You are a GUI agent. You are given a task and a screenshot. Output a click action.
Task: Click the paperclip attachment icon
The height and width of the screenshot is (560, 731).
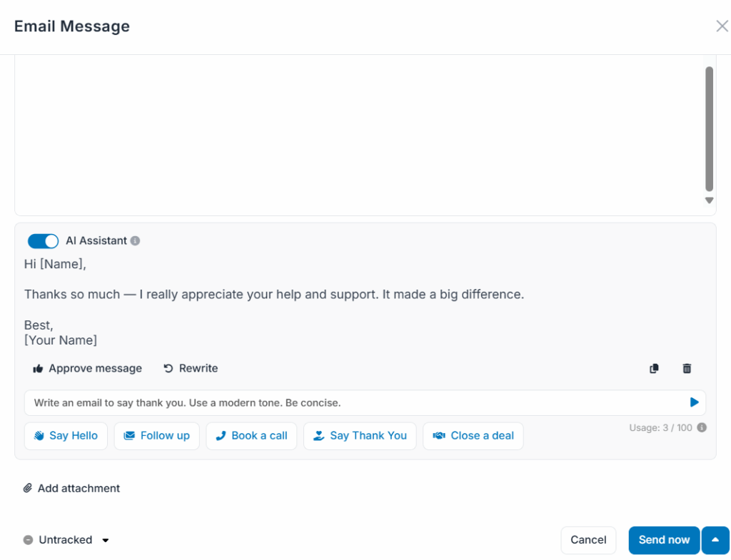[28, 489]
